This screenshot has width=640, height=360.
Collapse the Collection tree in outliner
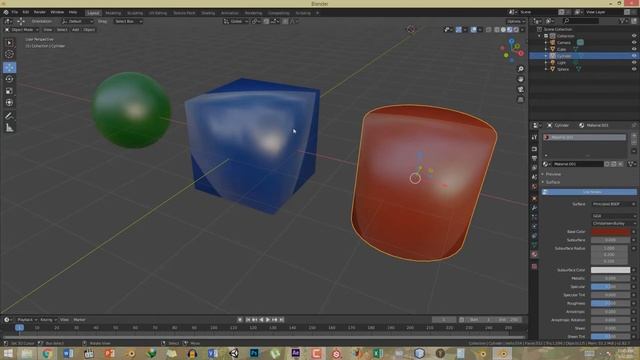point(540,36)
